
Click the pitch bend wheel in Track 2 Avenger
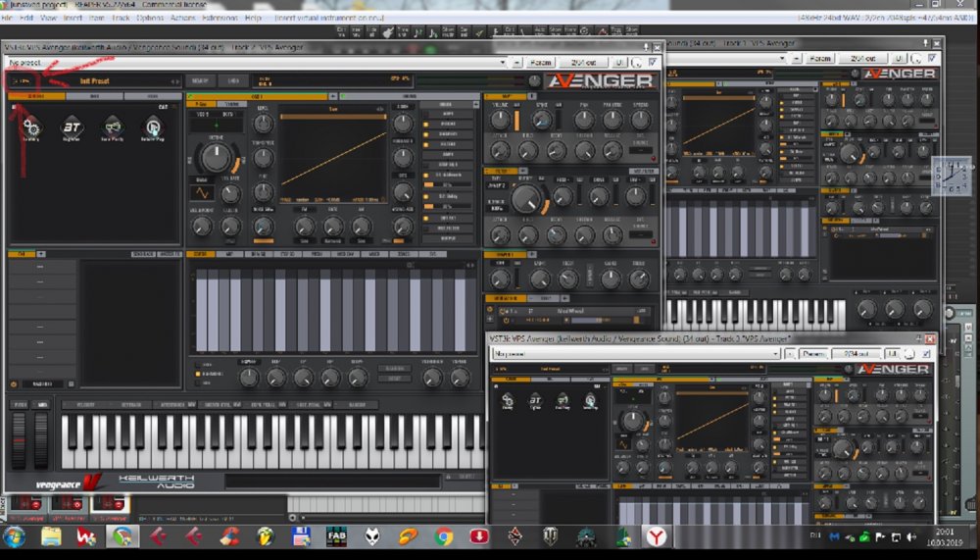[x=20, y=440]
